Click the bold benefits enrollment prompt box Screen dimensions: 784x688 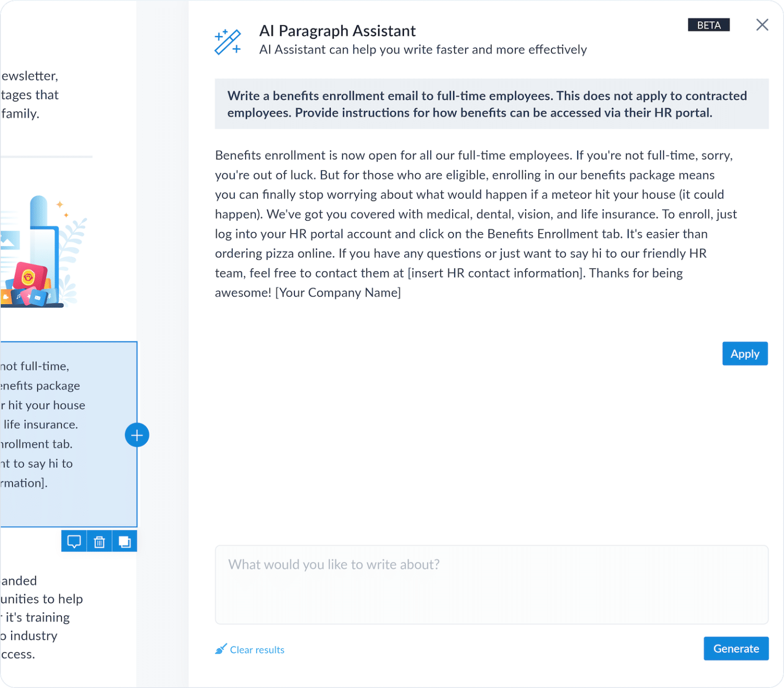click(491, 104)
